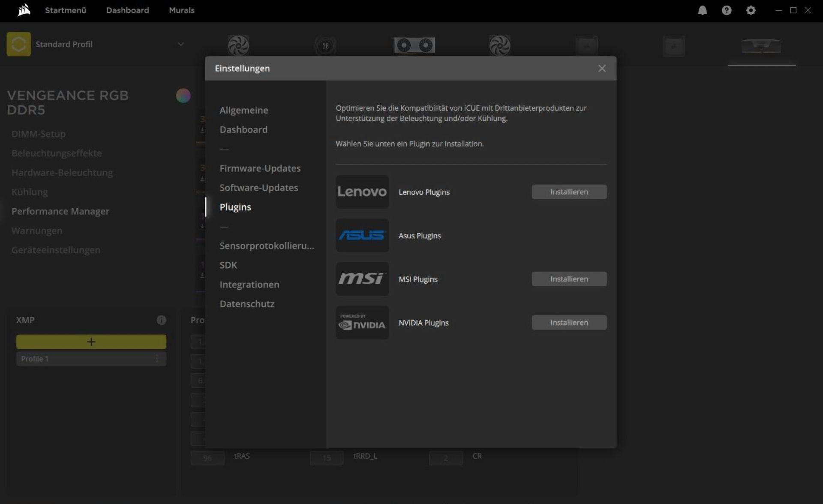Open Performance Manager in device menu

point(60,211)
